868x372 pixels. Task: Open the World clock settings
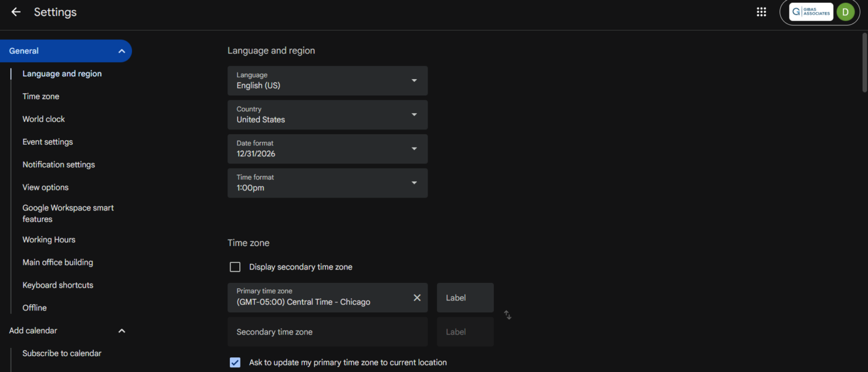coord(43,119)
